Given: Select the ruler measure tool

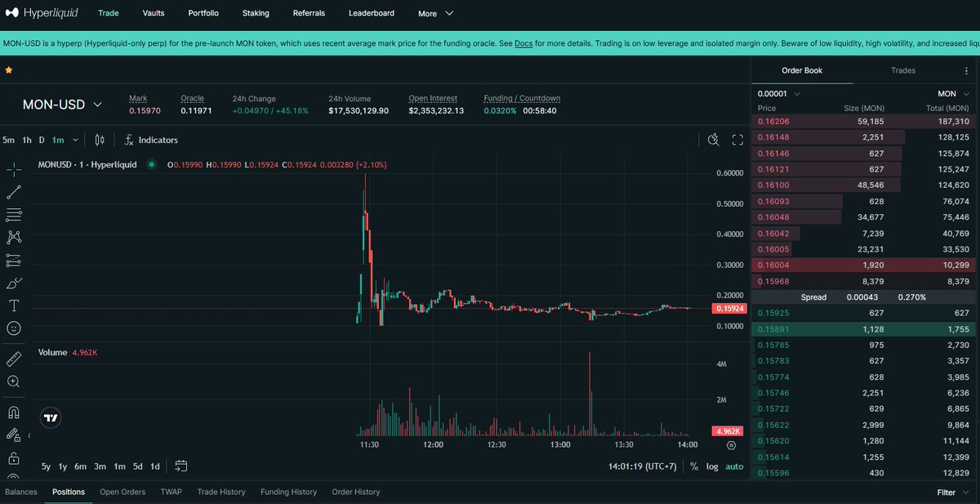Looking at the screenshot, I should 14,359.
